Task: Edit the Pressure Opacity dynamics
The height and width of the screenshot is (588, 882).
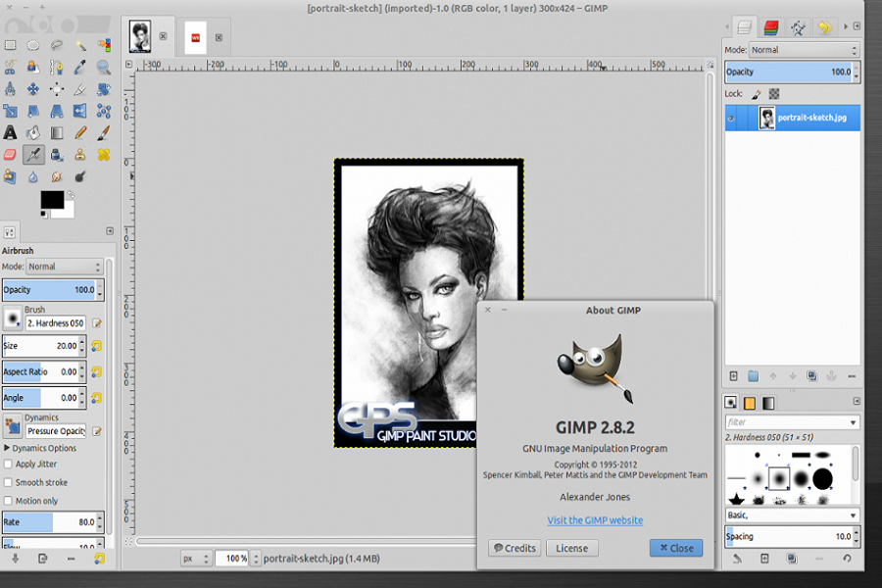Action: [97, 431]
